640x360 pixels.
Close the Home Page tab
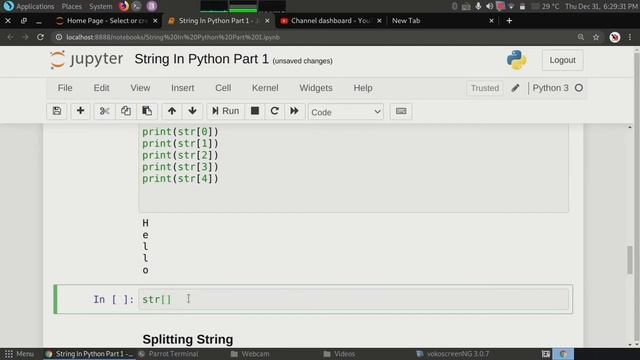pos(155,20)
